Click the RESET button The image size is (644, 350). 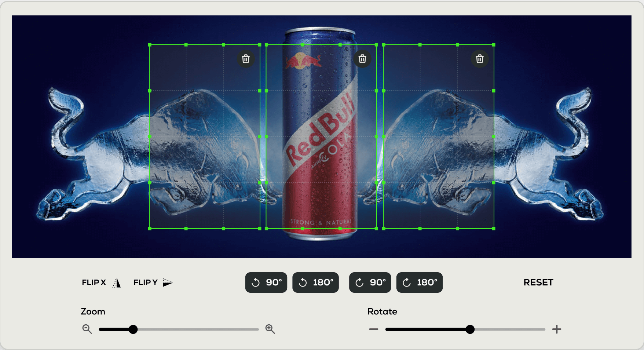point(538,282)
